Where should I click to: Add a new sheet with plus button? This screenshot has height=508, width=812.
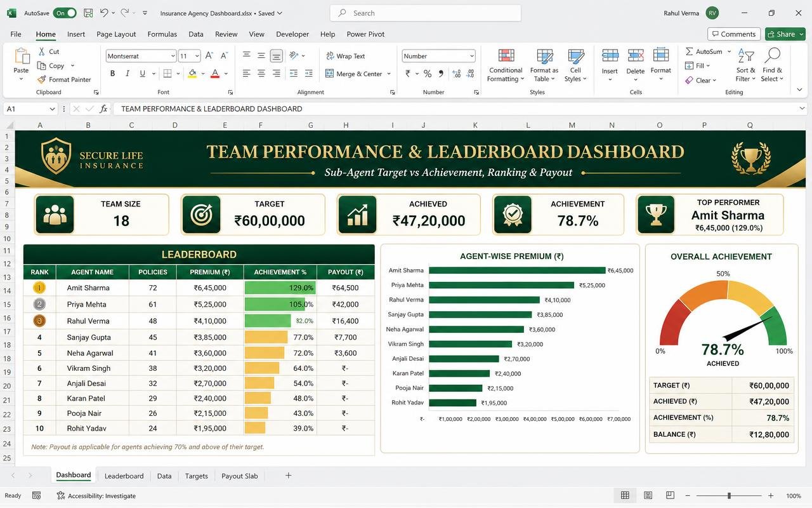click(x=288, y=475)
